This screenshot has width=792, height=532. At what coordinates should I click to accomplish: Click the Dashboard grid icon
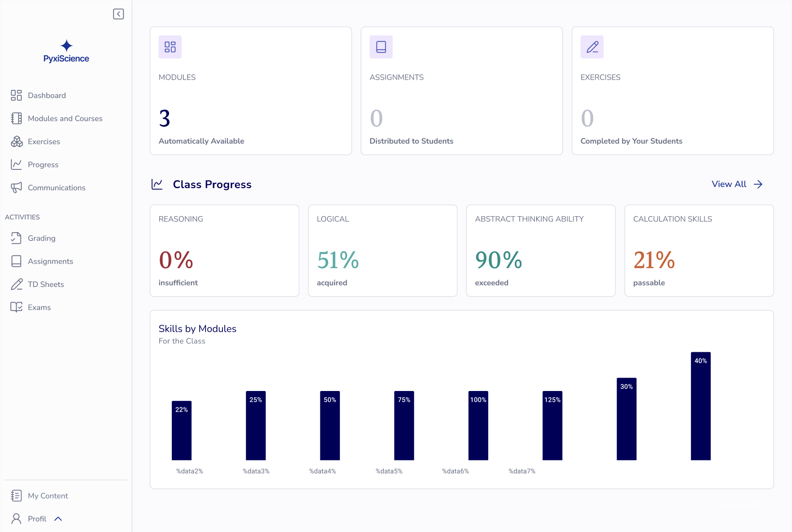pos(16,95)
